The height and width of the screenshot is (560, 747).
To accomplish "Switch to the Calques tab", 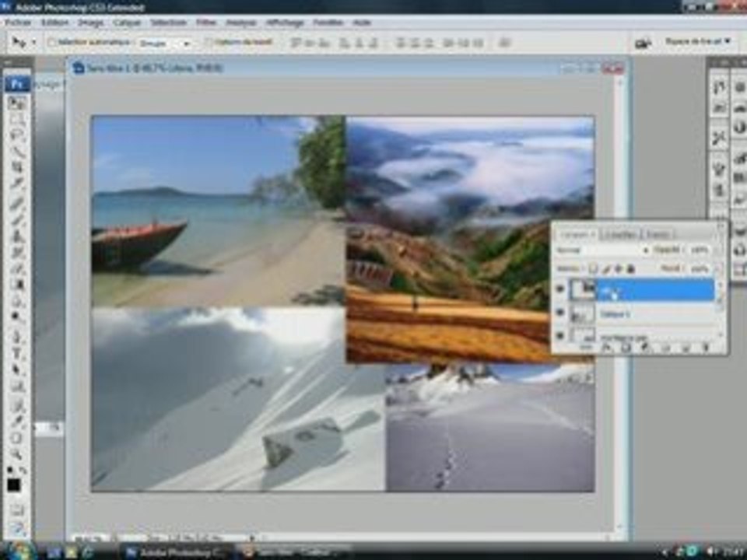I will (x=576, y=234).
